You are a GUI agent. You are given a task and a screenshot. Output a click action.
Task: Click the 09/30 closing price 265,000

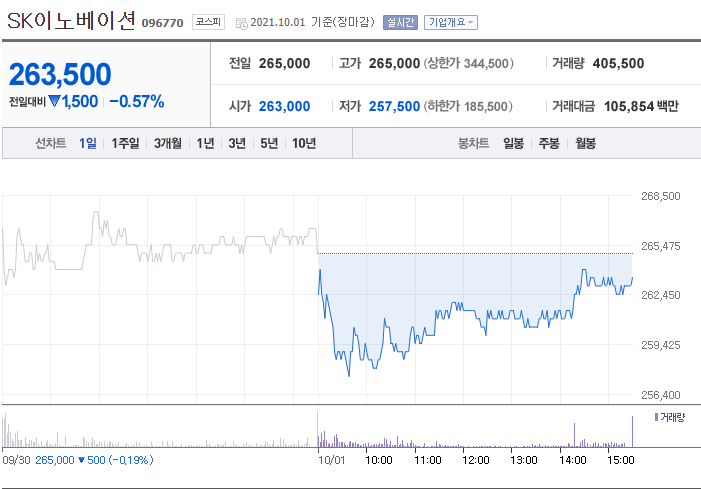point(55,460)
